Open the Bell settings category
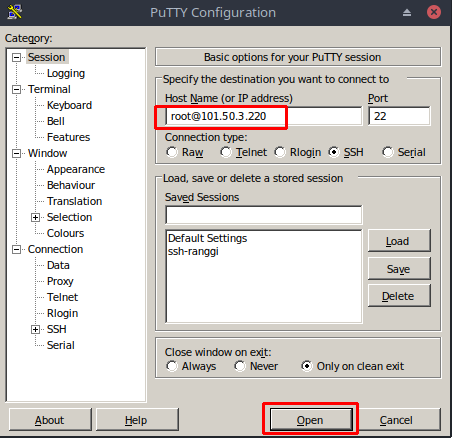The width and height of the screenshot is (452, 443). (x=56, y=121)
